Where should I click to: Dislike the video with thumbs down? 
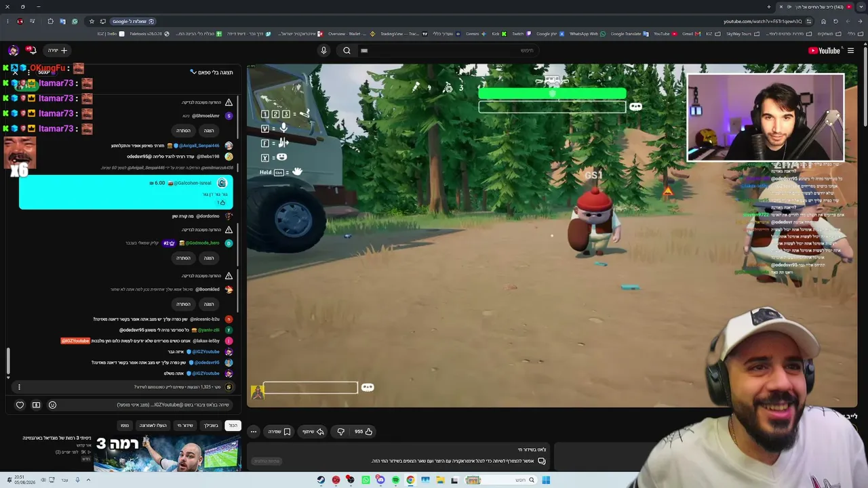(340, 432)
